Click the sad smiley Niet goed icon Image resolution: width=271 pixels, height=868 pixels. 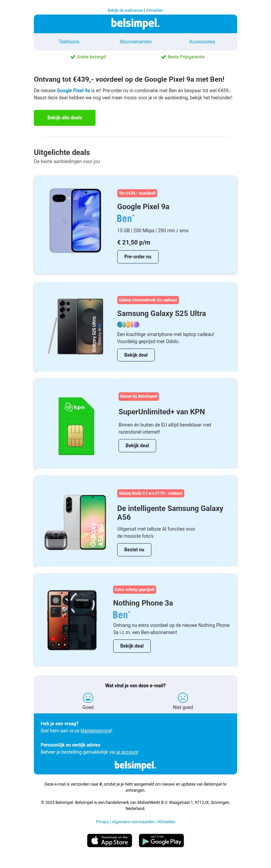click(x=183, y=697)
